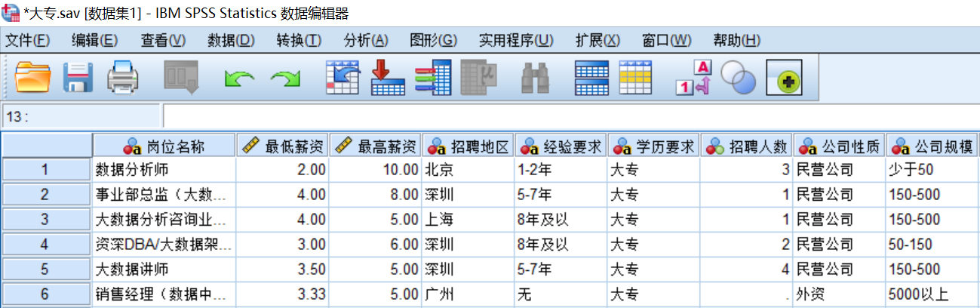
Task: Open the 编辑(E) menu
Action: tap(94, 40)
